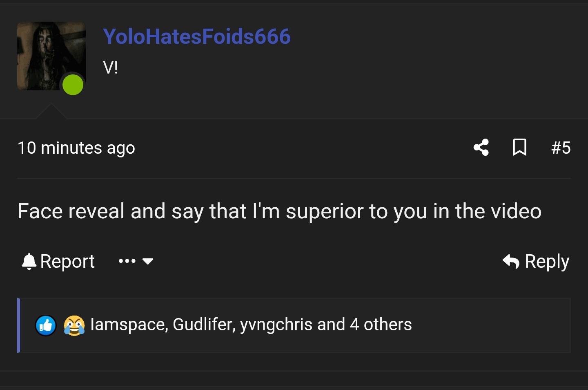Open the YoloHatesFoids666 user profile link

tap(197, 36)
